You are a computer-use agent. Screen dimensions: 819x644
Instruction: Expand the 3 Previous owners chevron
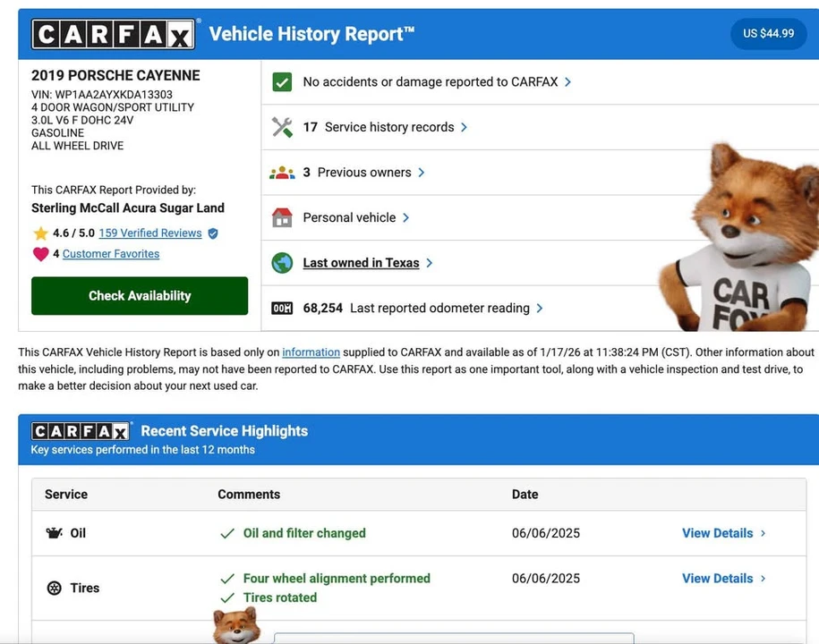[x=422, y=173]
